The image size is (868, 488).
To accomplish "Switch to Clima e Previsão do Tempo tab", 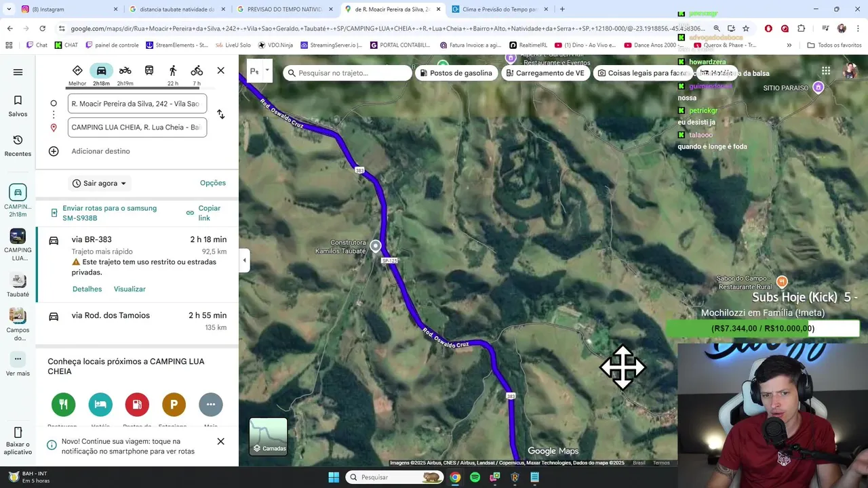I will (500, 9).
